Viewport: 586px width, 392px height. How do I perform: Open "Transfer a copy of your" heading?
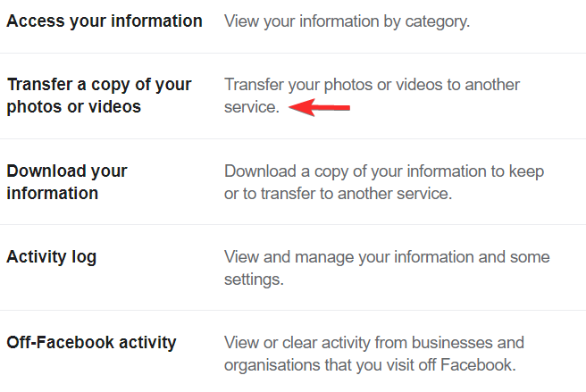coord(99,85)
